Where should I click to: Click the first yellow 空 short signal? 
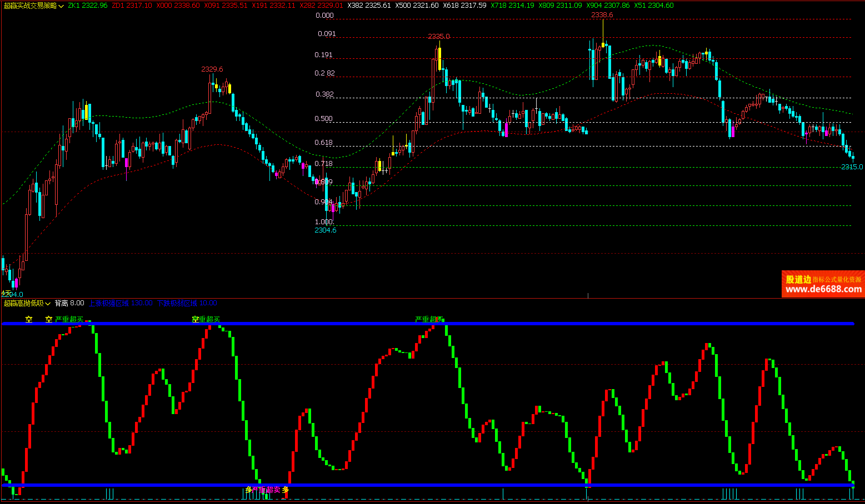click(x=29, y=320)
